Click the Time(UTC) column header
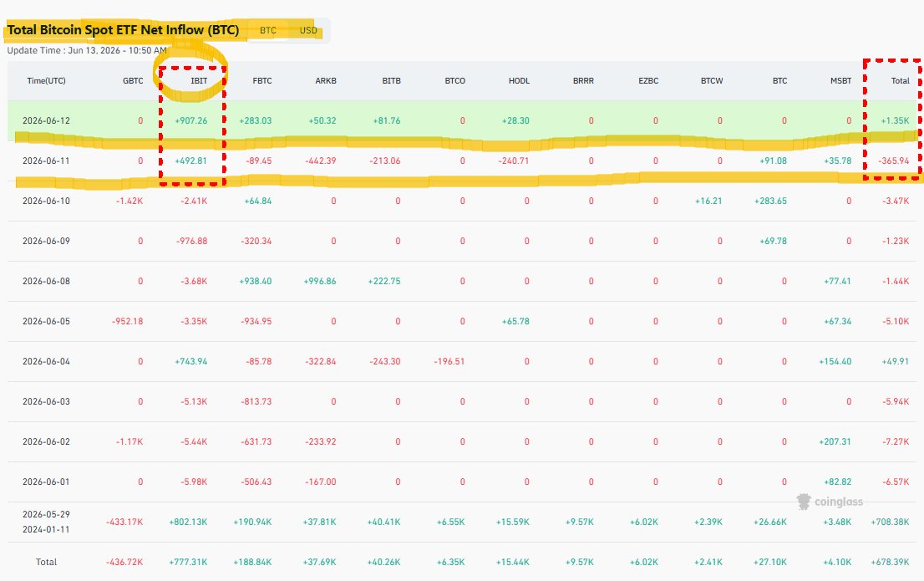This screenshot has width=924, height=581. (47, 81)
